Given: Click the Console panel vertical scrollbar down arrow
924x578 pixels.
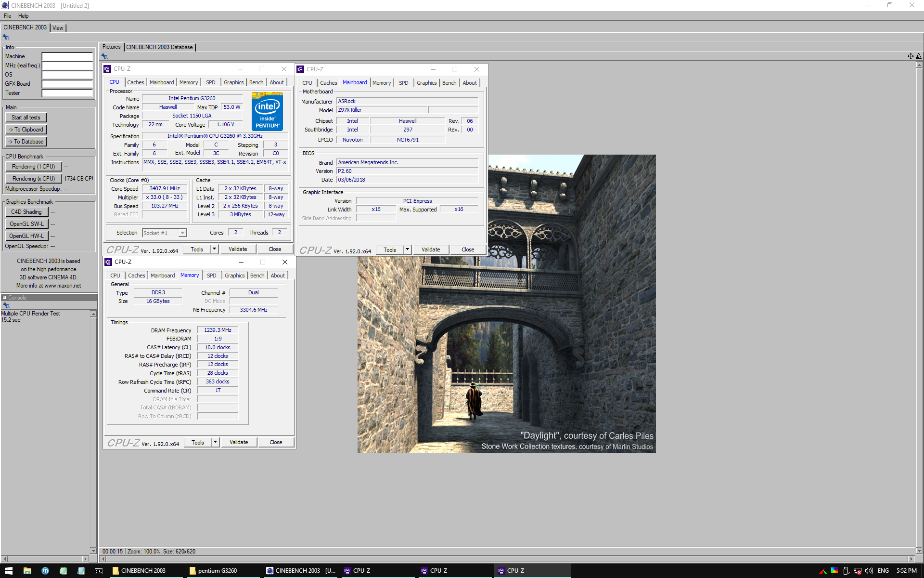Looking at the screenshot, I should pos(93,551).
